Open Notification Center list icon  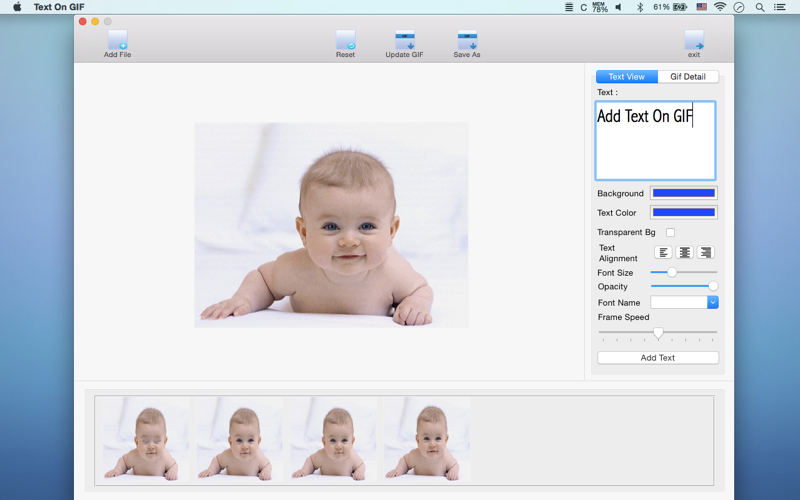[780, 7]
